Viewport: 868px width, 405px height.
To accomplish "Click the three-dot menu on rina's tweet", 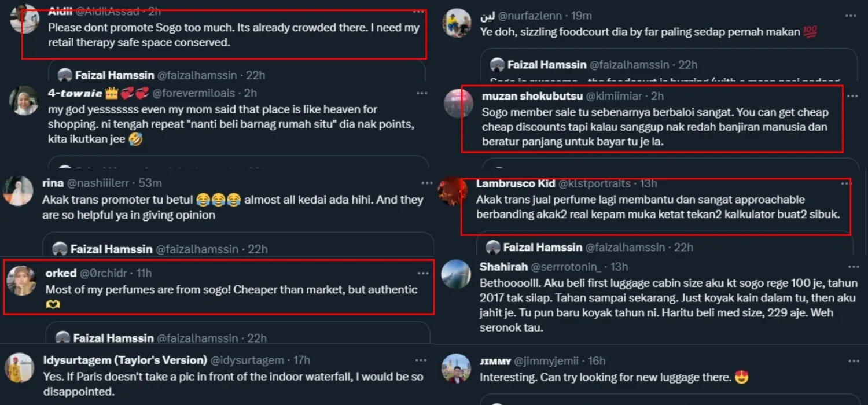I will pos(427,183).
